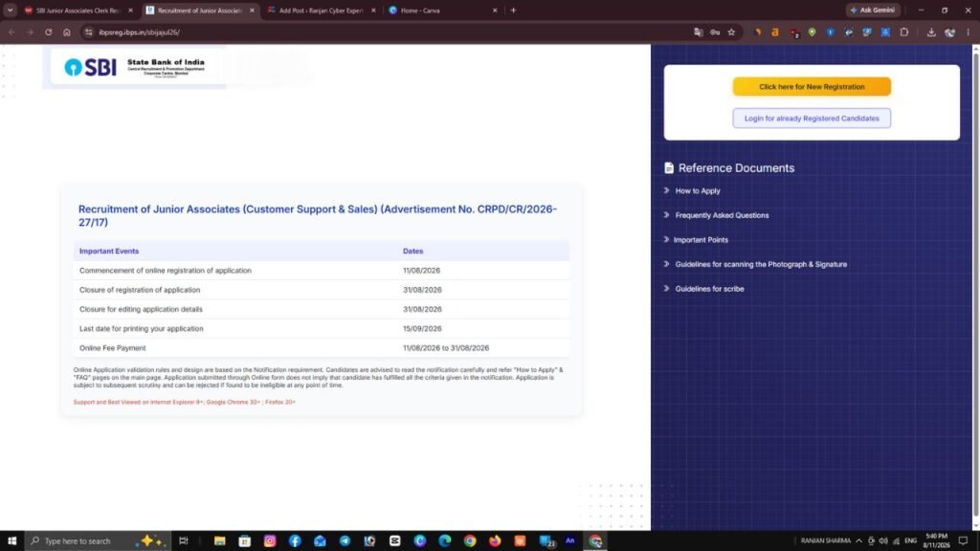The image size is (980, 551).
Task: Show hidden system tray icons
Action: coord(858,540)
